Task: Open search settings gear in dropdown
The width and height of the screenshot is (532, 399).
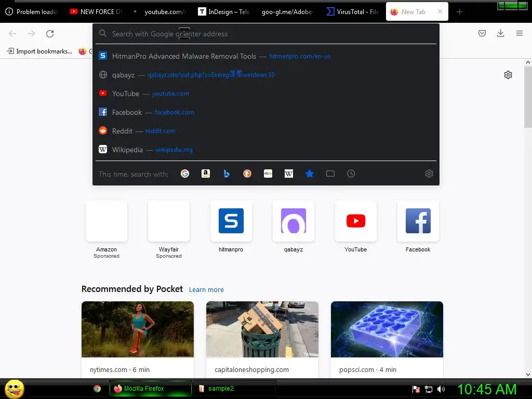Action: click(x=429, y=174)
